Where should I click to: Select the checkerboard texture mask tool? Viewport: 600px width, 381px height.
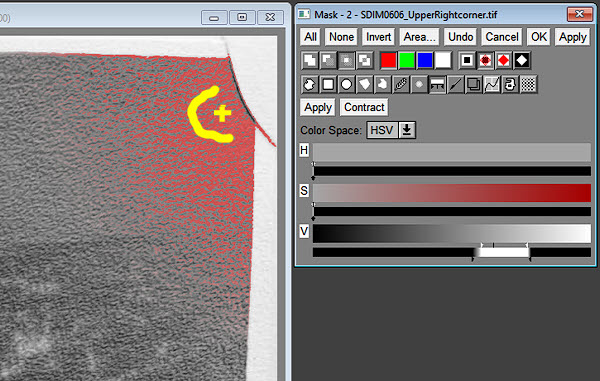click(x=528, y=85)
